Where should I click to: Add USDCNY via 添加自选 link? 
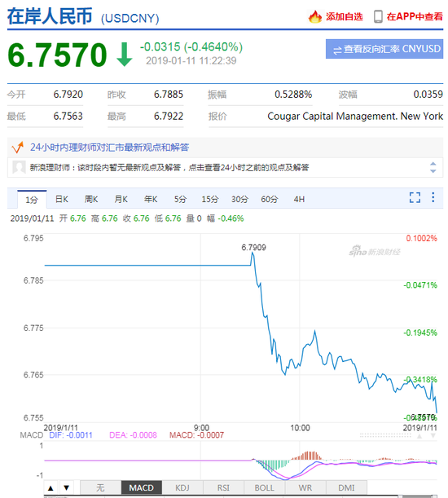tap(345, 16)
